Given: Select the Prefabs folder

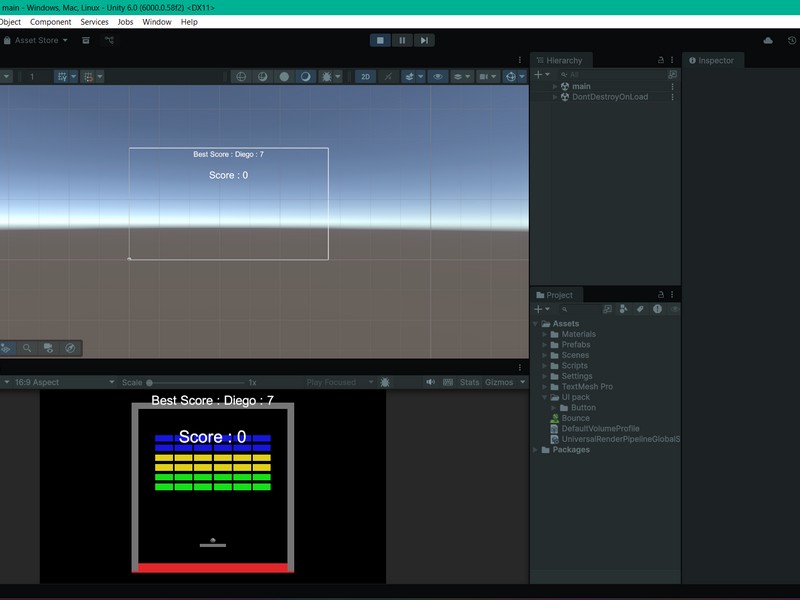Looking at the screenshot, I should pos(576,345).
